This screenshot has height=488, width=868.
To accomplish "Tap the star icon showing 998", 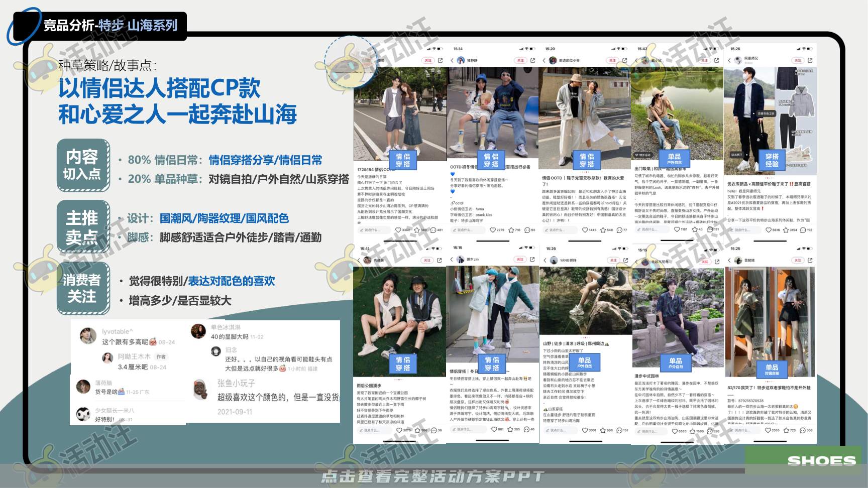I will click(x=603, y=430).
